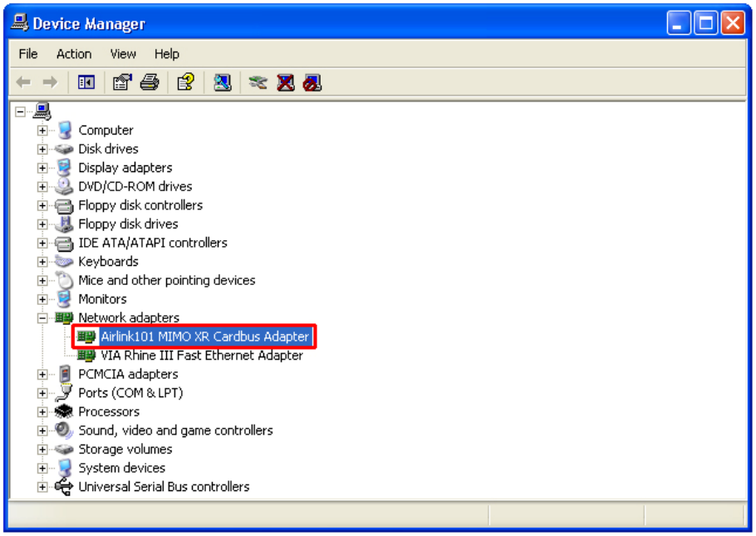Click the Help toolbar icon
The width and height of the screenshot is (756, 536).
(x=185, y=82)
